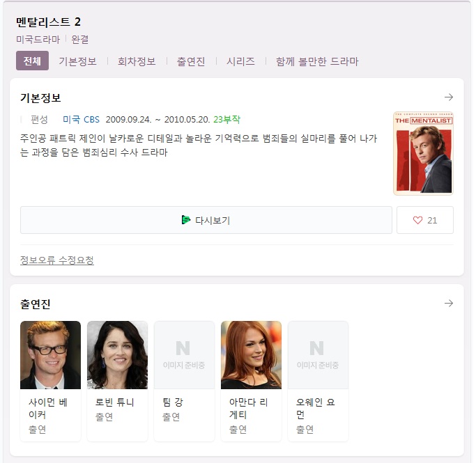Click the green 다시보기 play icon
Screen dimensions: 476x463
click(186, 219)
